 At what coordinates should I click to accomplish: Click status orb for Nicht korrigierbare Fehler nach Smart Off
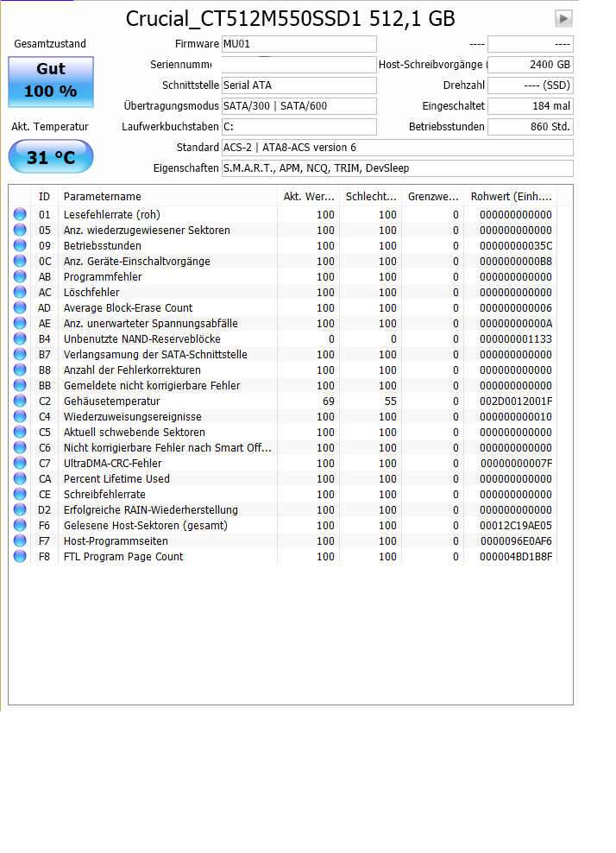(20, 447)
